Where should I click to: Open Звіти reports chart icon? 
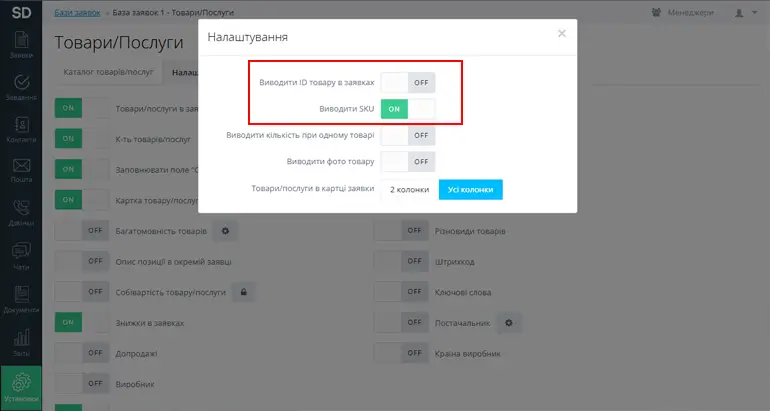pyautogui.click(x=21, y=343)
